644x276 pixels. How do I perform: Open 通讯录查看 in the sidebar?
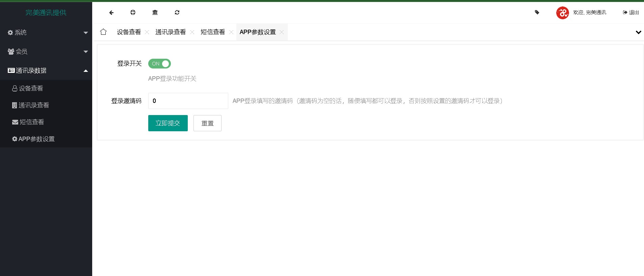46,105
